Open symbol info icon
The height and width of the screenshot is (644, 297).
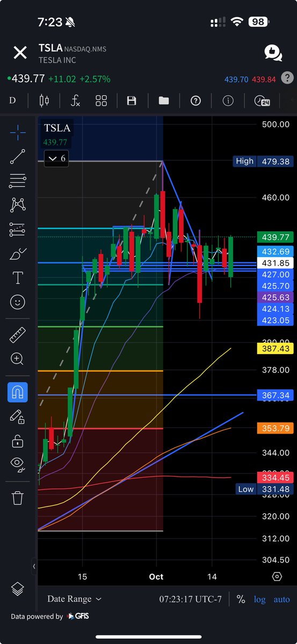coord(228,100)
